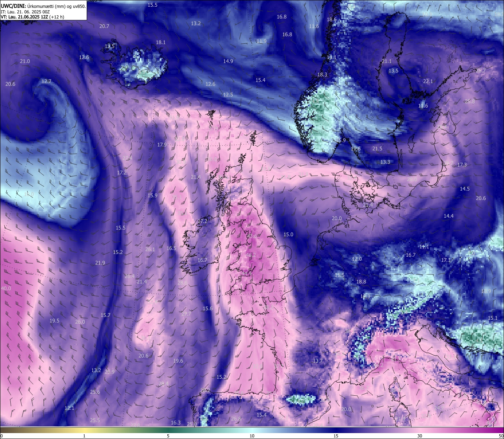504x439 pixels.
Task: Click the 14.4 value over Poland
Action: point(448,216)
